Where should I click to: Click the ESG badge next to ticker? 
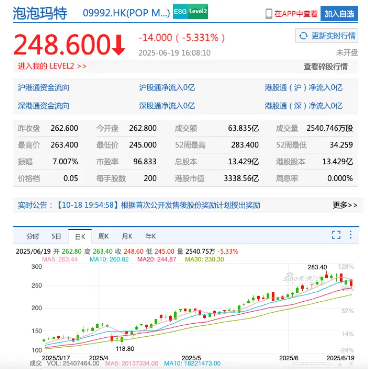pyautogui.click(x=180, y=12)
